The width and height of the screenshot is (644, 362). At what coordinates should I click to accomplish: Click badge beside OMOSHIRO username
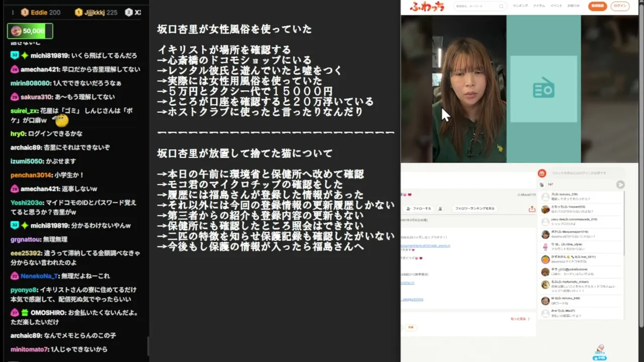click(x=15, y=313)
